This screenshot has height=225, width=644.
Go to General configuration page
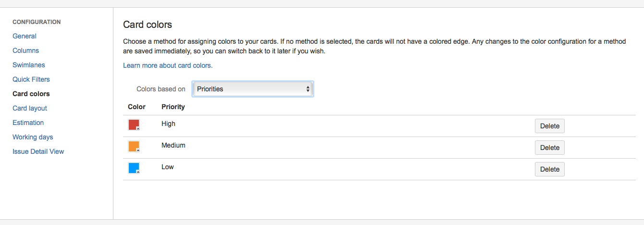click(25, 36)
